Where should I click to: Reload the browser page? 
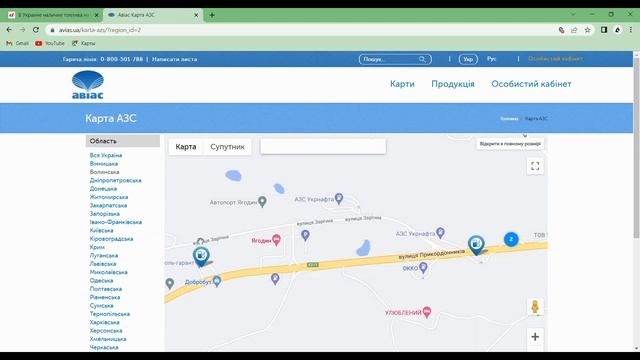coord(36,30)
